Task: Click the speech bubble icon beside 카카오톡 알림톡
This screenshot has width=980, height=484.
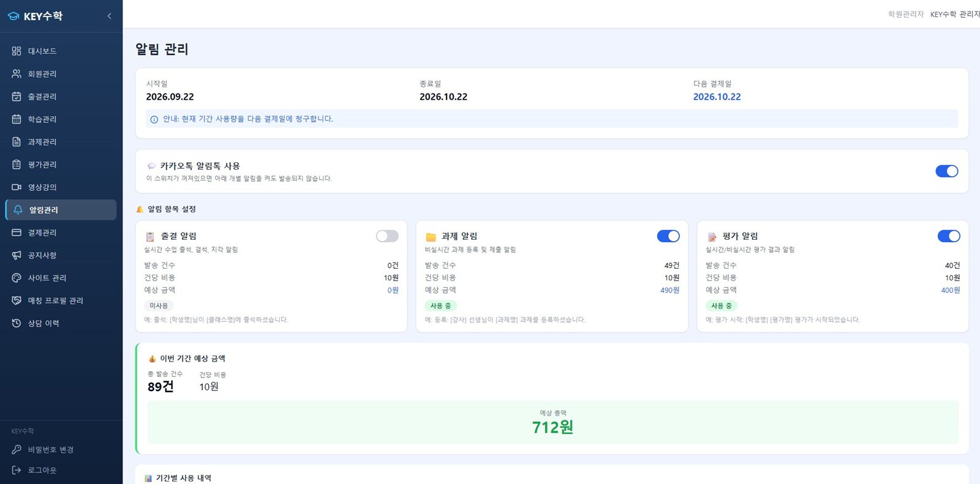Action: click(151, 166)
